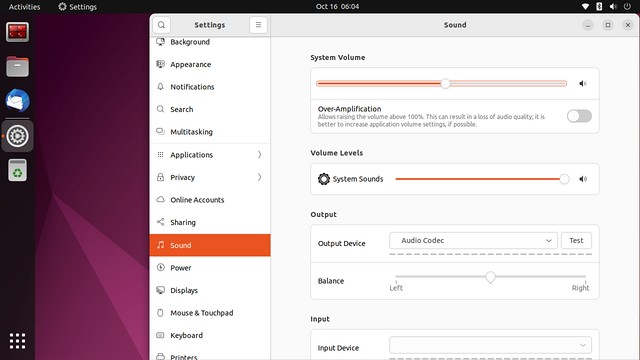Mute System Sounds via speaker icon
Viewport: 640px width, 360px height.
pyautogui.click(x=583, y=179)
